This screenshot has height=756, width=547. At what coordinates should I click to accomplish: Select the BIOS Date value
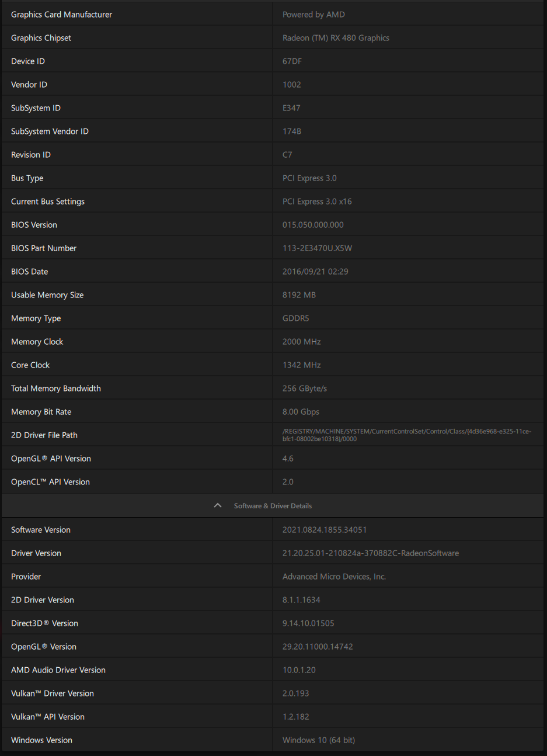[x=315, y=272]
